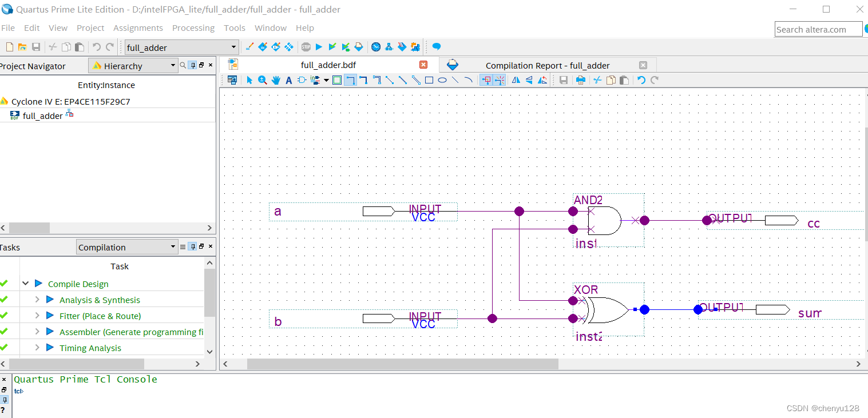Viewport: 868px width, 418px height.
Task: Click search magnifier in Project Navigator
Action: [x=183, y=66]
